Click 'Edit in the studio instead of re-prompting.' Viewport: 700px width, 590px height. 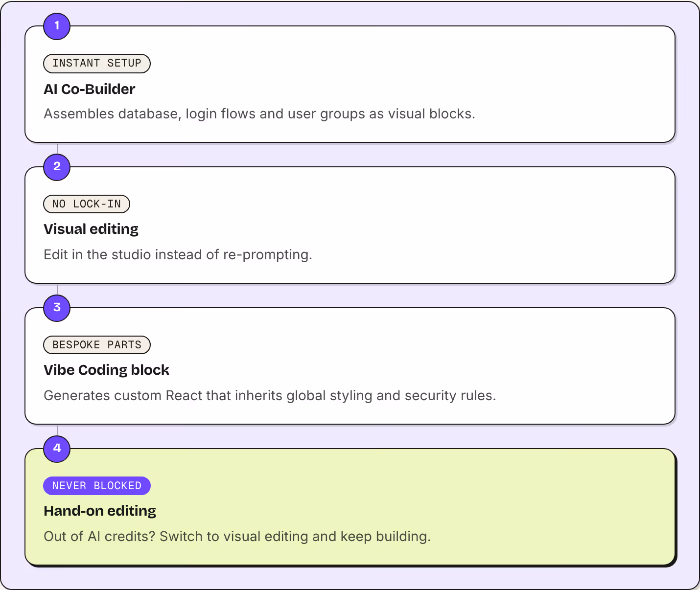point(178,255)
